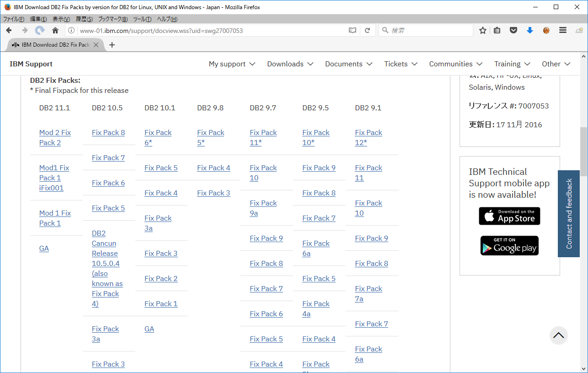Open DB2 10.1 Fix Pack 6* link

(x=158, y=137)
